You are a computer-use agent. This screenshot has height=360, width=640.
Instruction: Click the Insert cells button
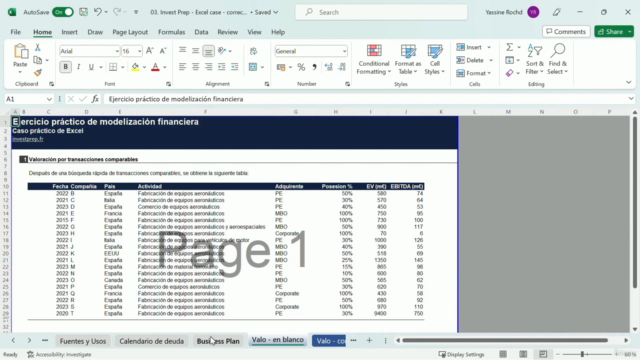(x=469, y=47)
